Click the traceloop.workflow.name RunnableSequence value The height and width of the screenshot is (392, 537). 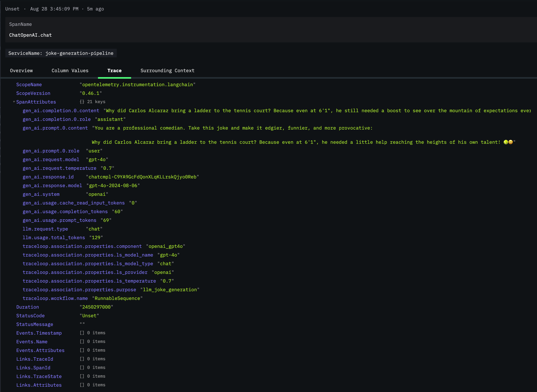pos(117,299)
